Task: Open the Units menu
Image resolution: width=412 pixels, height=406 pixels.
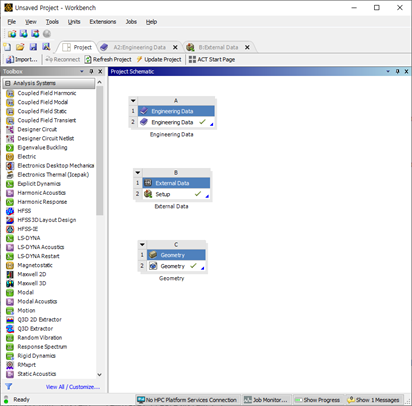Action: tap(74, 22)
